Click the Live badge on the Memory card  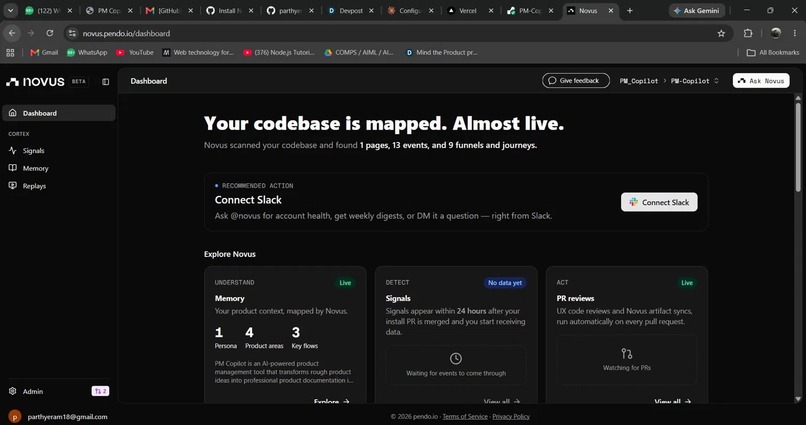pyautogui.click(x=345, y=283)
